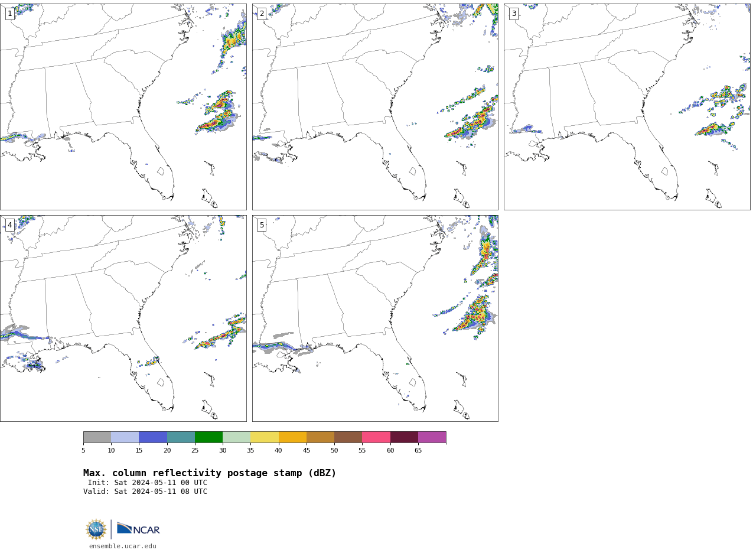Click the pale green 30-35 dBZ swatch

237,437
